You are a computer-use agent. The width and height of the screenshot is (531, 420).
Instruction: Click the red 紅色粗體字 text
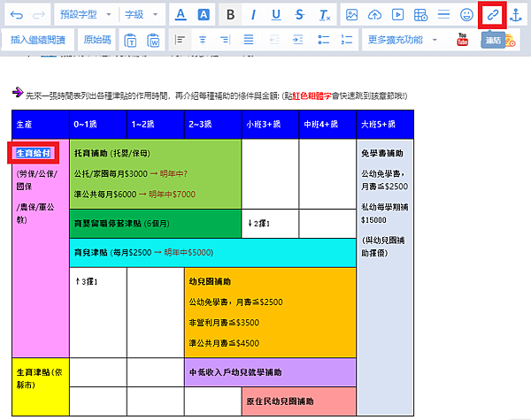pyautogui.click(x=312, y=96)
